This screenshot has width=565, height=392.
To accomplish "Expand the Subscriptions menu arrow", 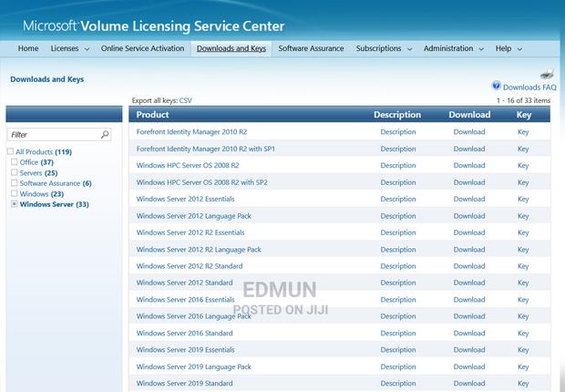I will click(410, 49).
